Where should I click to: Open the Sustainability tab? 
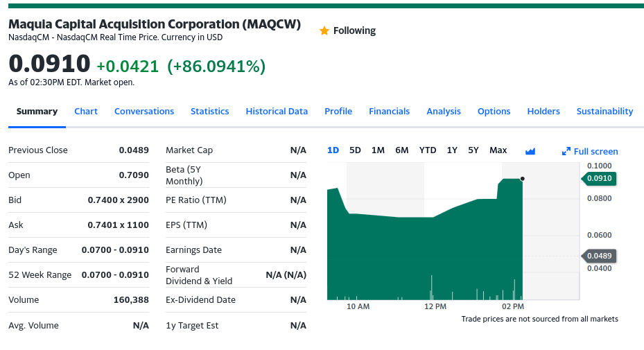(604, 112)
